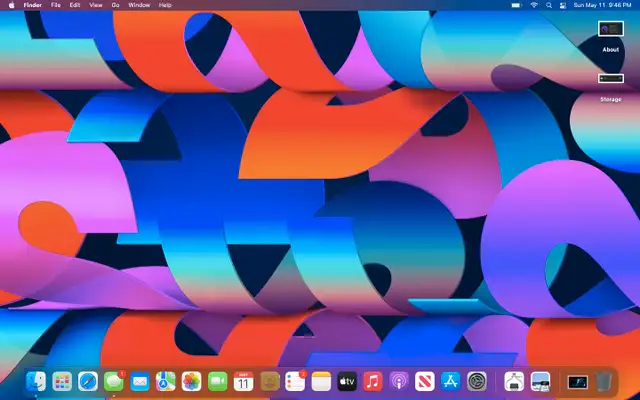This screenshot has height=400, width=640.
Task: Open Control Center in the menu bar
Action: point(564,5)
